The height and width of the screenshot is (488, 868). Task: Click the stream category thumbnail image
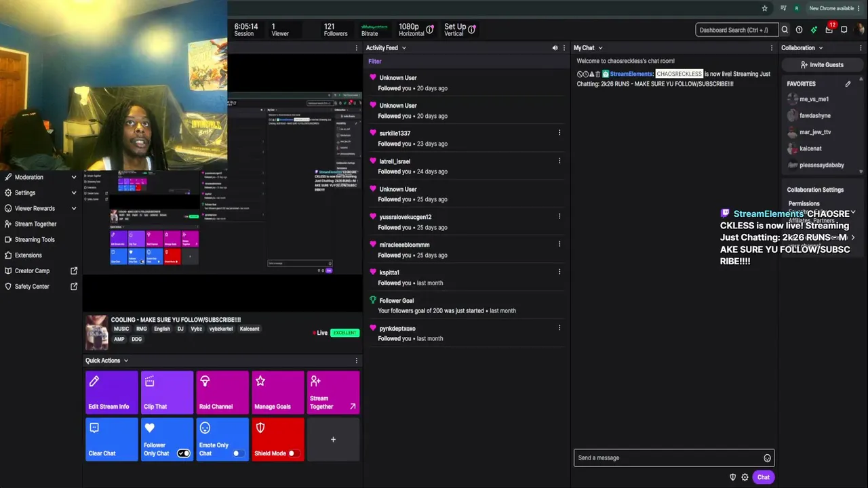[x=96, y=332]
